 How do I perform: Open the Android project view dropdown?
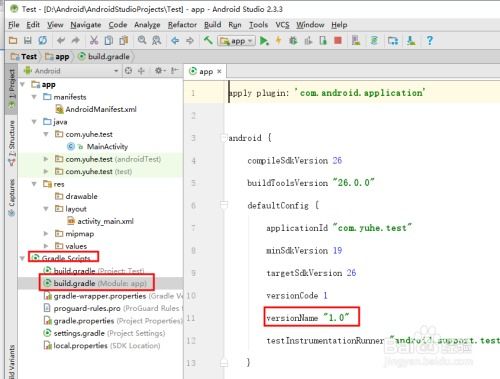click(x=71, y=71)
